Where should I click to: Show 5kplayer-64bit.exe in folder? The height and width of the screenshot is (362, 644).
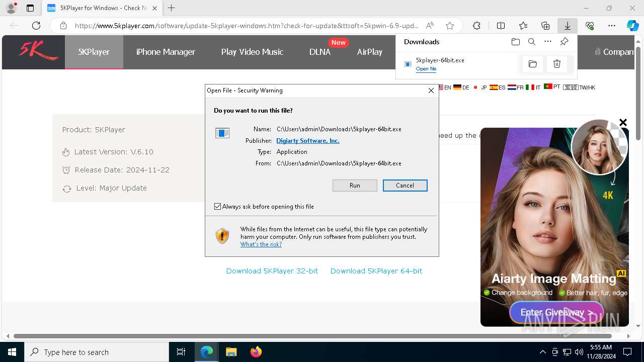coord(533,64)
